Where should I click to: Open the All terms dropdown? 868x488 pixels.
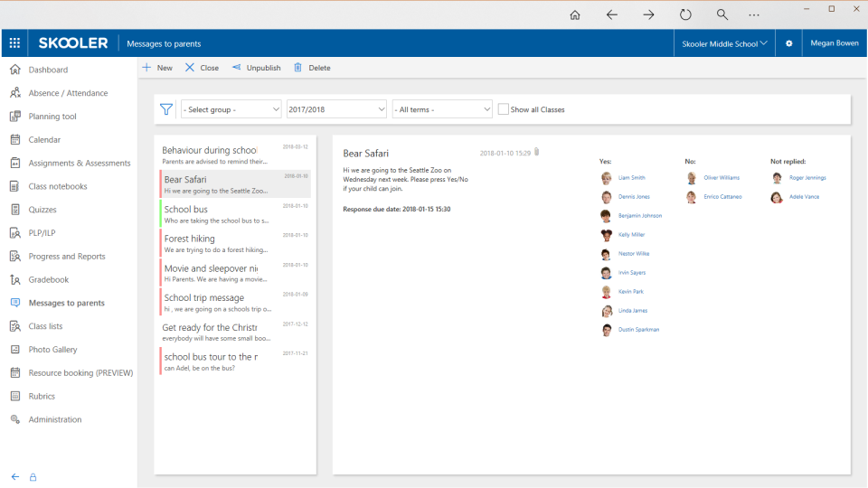442,109
